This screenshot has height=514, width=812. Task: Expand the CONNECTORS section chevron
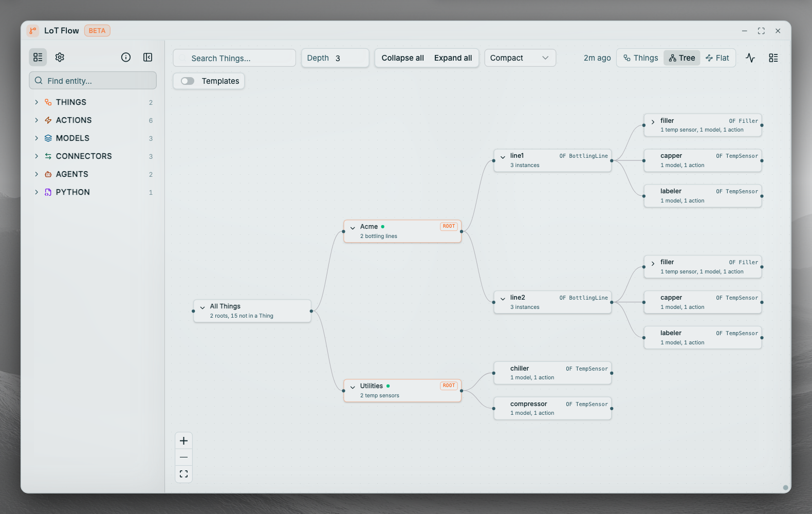[x=36, y=156]
